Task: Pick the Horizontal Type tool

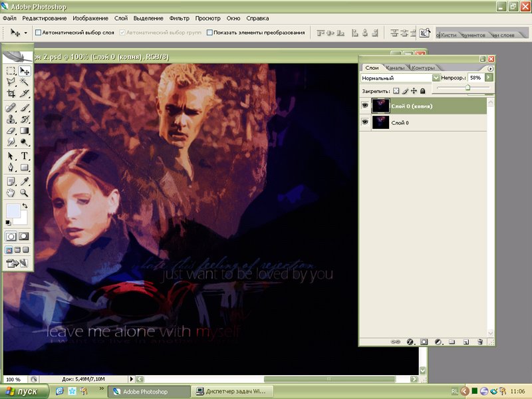Action: [x=25, y=156]
